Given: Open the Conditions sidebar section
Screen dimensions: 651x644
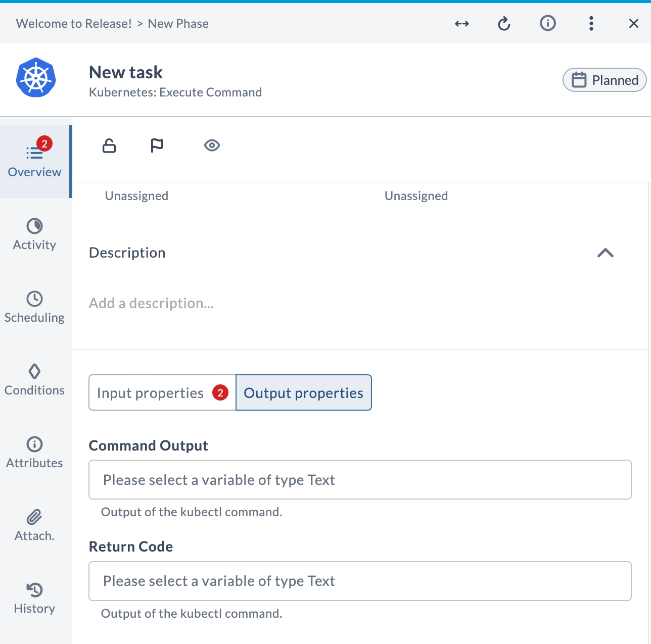Looking at the screenshot, I should coord(34,380).
